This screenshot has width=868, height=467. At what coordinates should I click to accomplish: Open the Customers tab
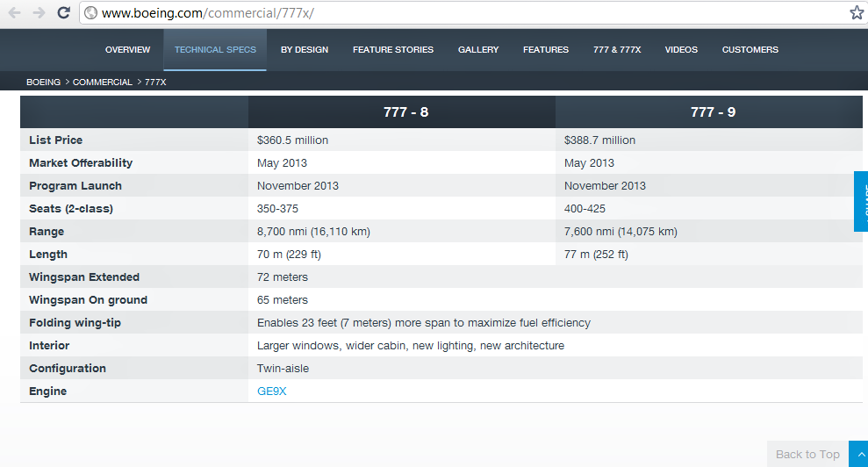click(750, 50)
